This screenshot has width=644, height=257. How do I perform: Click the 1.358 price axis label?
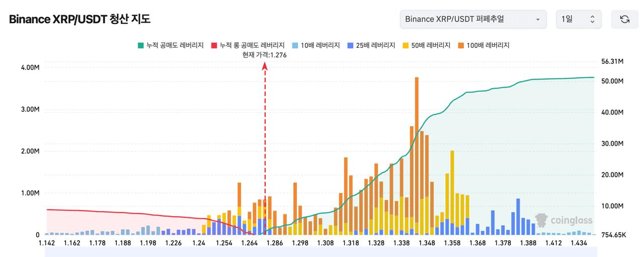click(x=452, y=243)
